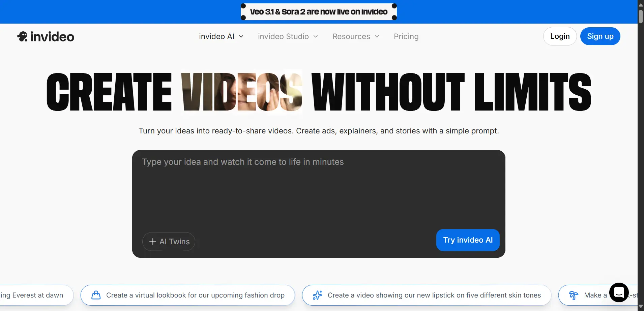The image size is (644, 311).
Task: Click the palm tree icon on prompt chip
Action: tap(574, 295)
